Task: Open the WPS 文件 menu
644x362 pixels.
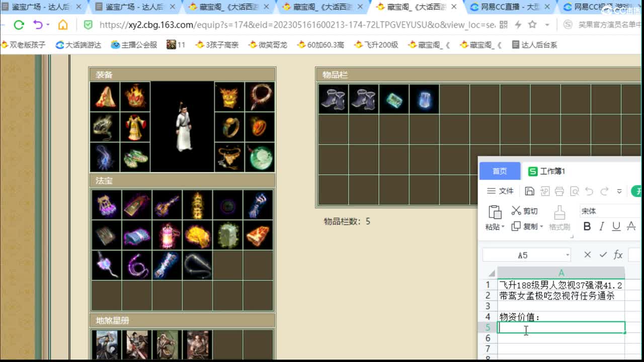Action: pos(501,191)
